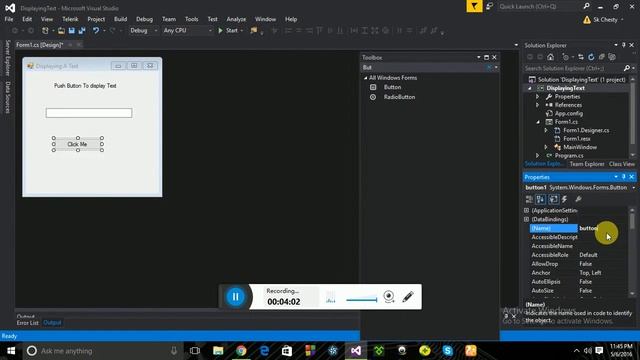The width and height of the screenshot is (640, 360).
Task: Click the recorder volume slider
Action: [361, 300]
